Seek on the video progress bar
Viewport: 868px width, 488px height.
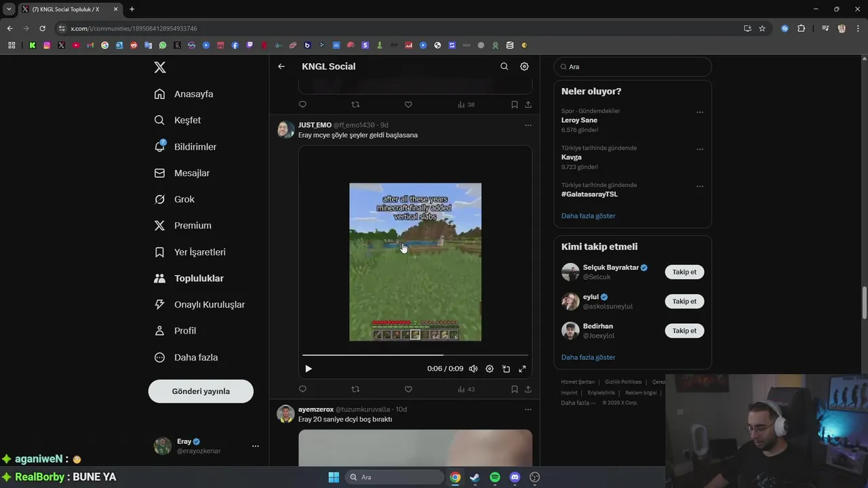coord(415,355)
